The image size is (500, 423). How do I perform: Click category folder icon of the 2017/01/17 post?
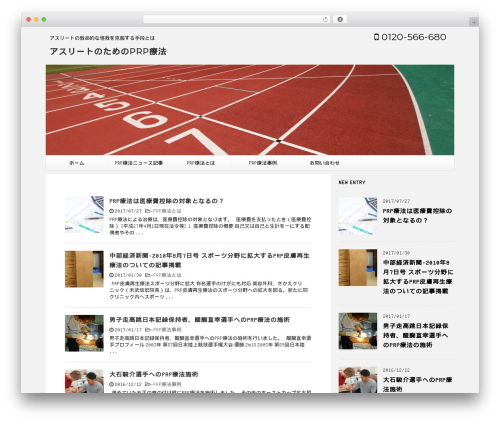click(x=147, y=330)
